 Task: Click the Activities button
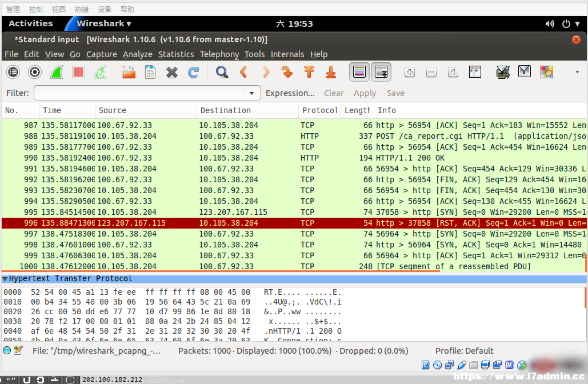(x=31, y=23)
